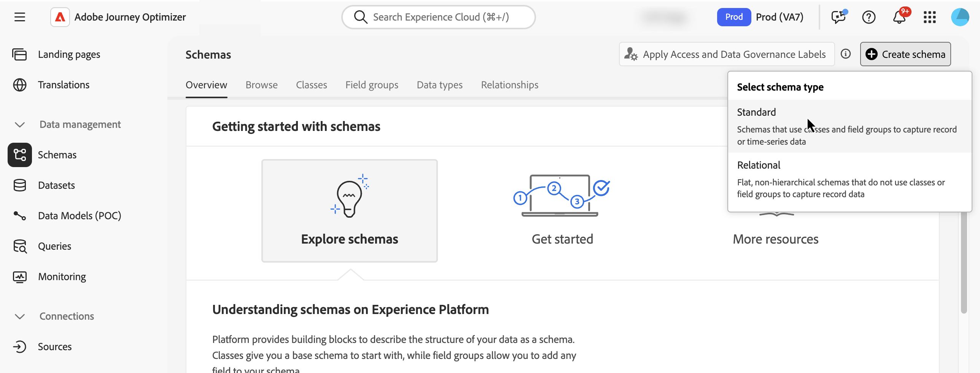Image resolution: width=980 pixels, height=373 pixels.
Task: Click the notifications bell icon
Action: (x=899, y=17)
